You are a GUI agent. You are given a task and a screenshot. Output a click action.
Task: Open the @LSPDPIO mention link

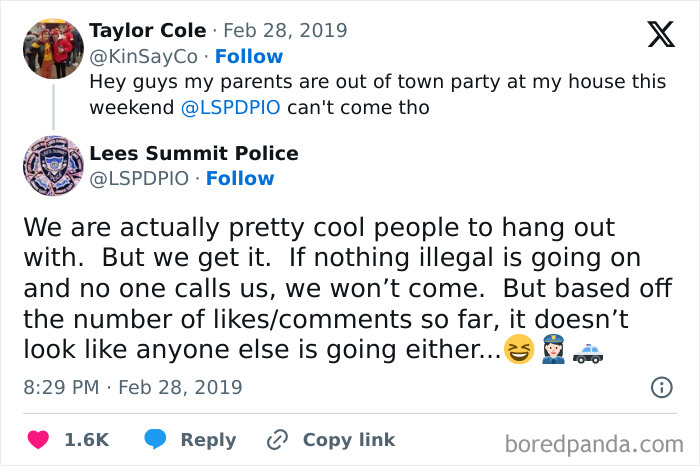click(x=232, y=108)
